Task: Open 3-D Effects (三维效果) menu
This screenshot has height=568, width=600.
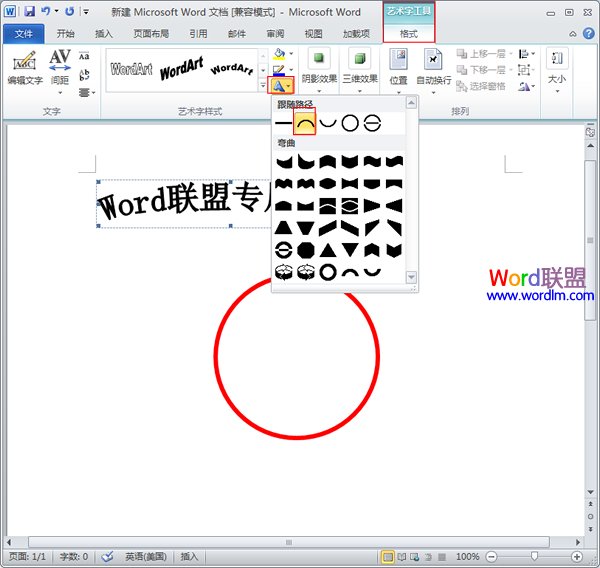Action: [x=360, y=71]
